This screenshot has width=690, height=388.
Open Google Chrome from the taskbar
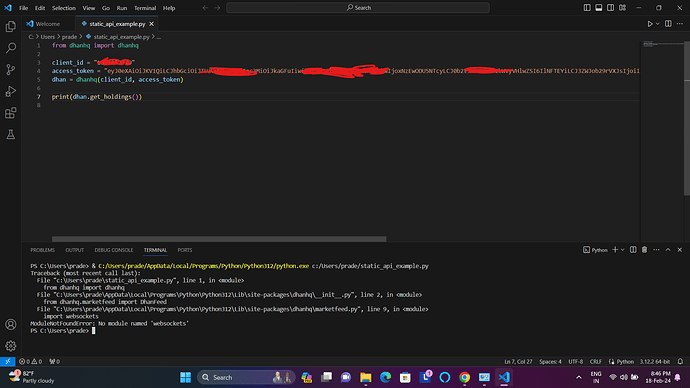[464, 377]
